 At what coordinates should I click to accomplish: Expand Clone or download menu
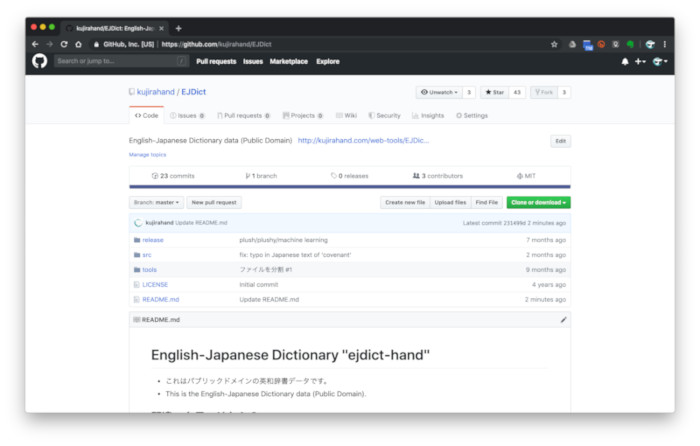point(538,202)
